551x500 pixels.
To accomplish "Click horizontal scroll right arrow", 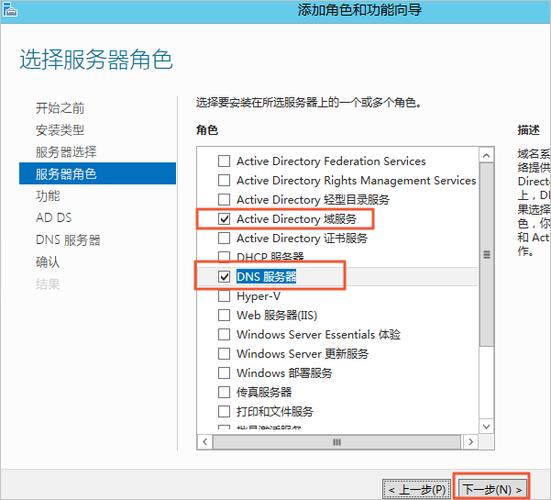I will (x=471, y=442).
